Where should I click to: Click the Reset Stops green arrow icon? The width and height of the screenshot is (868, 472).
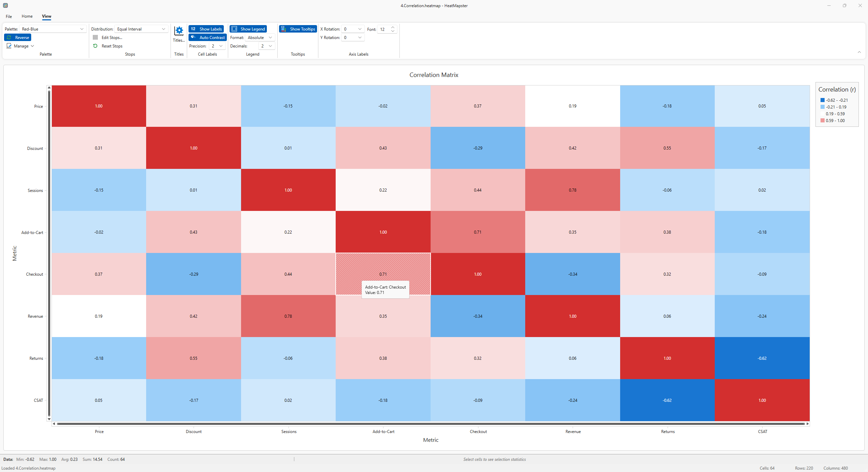coord(95,46)
